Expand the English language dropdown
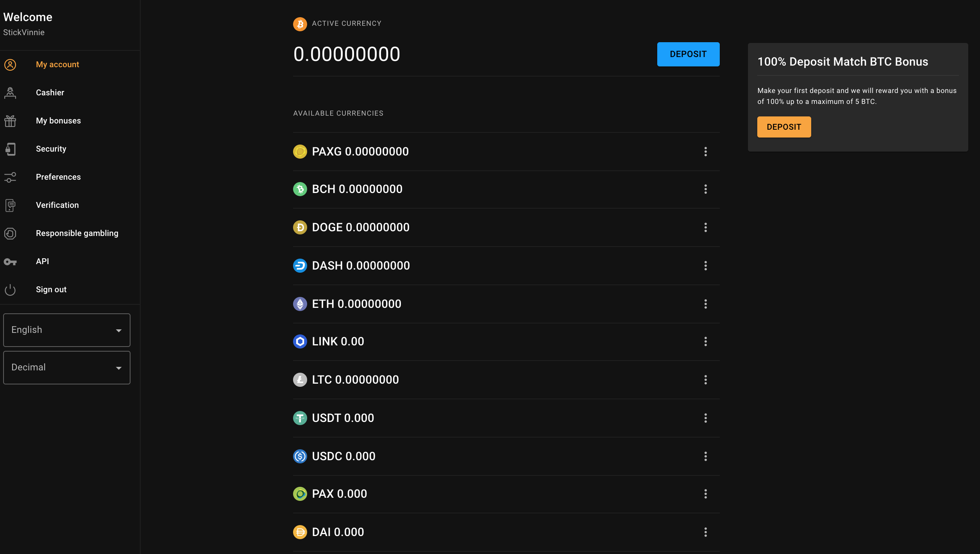Screen dimensions: 980x554 [67, 330]
